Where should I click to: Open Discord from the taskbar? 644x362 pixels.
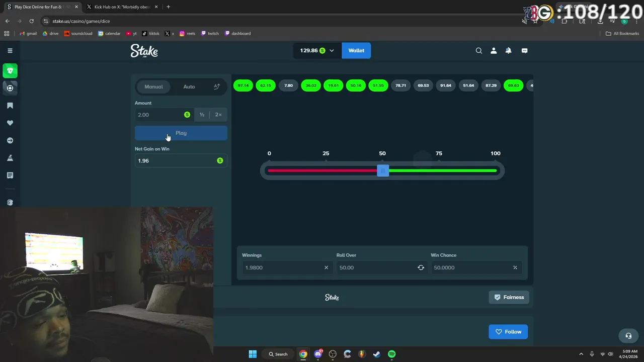(x=318, y=354)
